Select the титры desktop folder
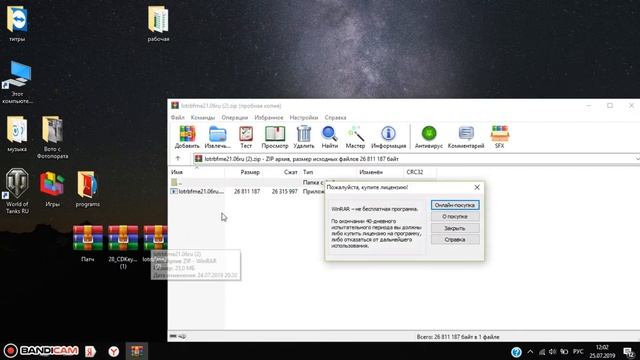The width and height of the screenshot is (640, 360). pyautogui.click(x=17, y=24)
